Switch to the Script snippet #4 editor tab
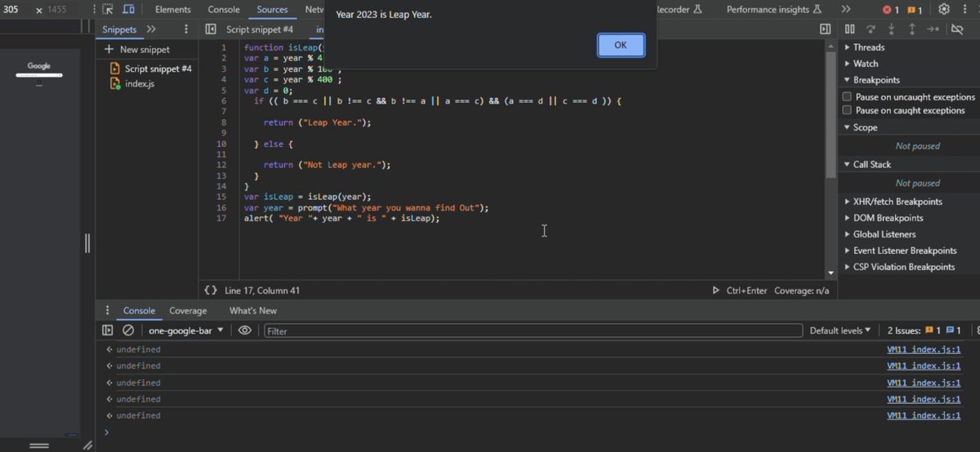Screen dimensions: 980x452 pyautogui.click(x=260, y=29)
